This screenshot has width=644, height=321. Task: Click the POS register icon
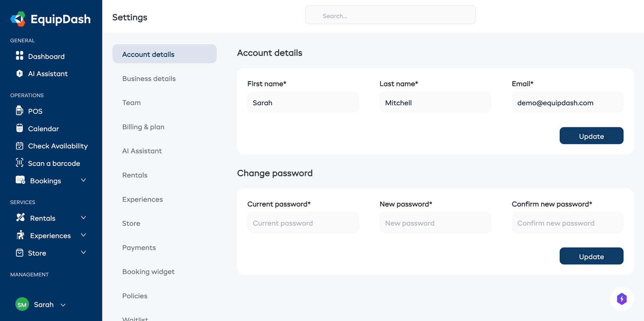click(20, 110)
